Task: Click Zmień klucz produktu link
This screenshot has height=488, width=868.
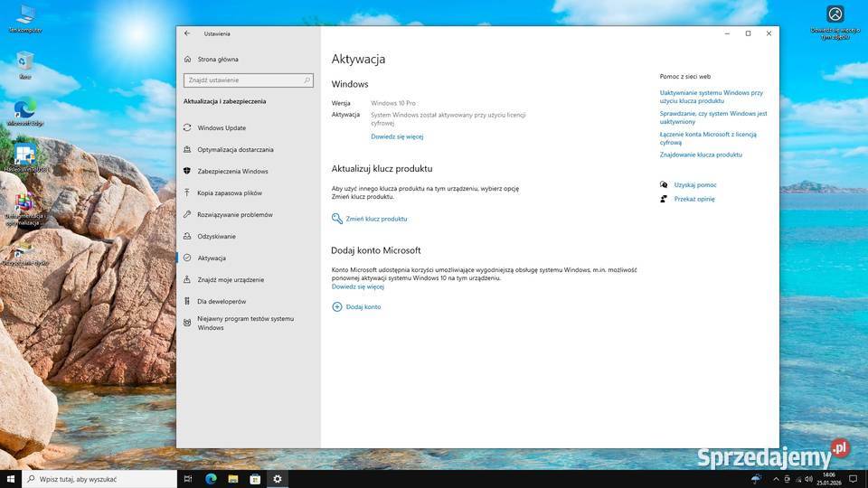Action: [376, 219]
